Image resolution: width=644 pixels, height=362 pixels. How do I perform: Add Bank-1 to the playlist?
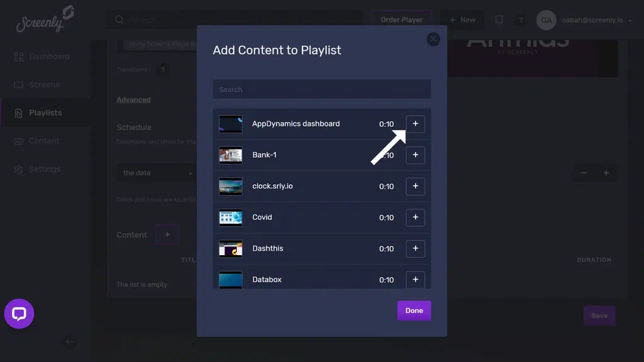click(415, 155)
